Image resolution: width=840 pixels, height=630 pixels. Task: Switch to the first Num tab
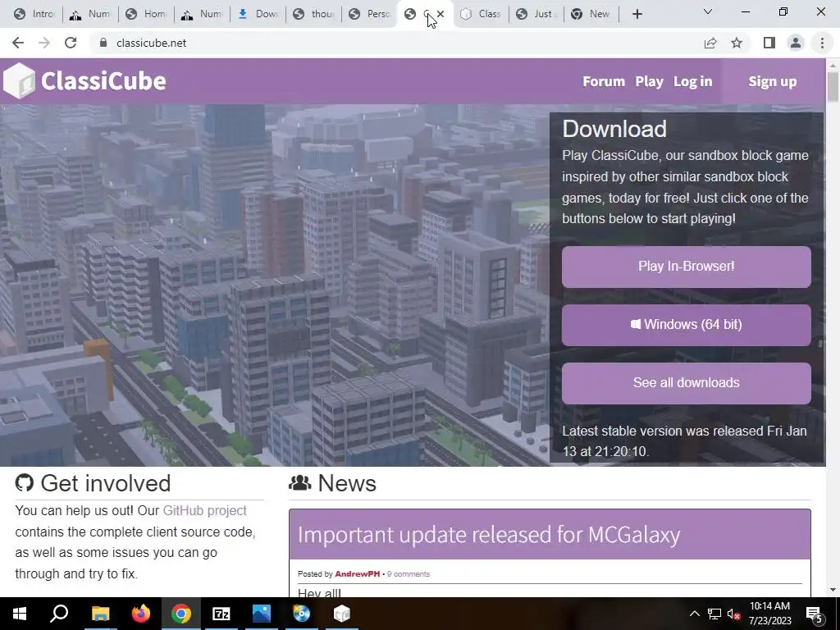coord(90,14)
